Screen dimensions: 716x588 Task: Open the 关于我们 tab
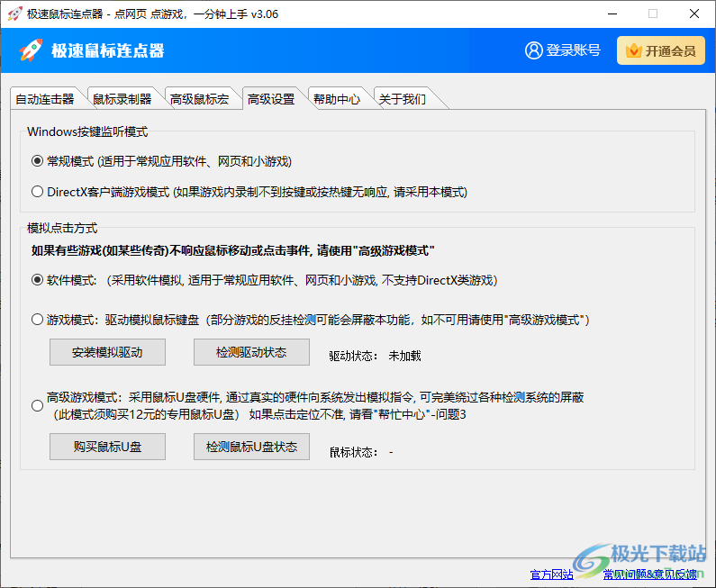[403, 99]
